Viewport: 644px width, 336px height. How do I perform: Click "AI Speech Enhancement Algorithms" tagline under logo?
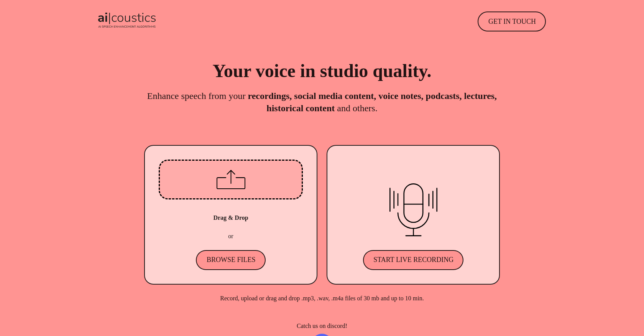pos(127,27)
